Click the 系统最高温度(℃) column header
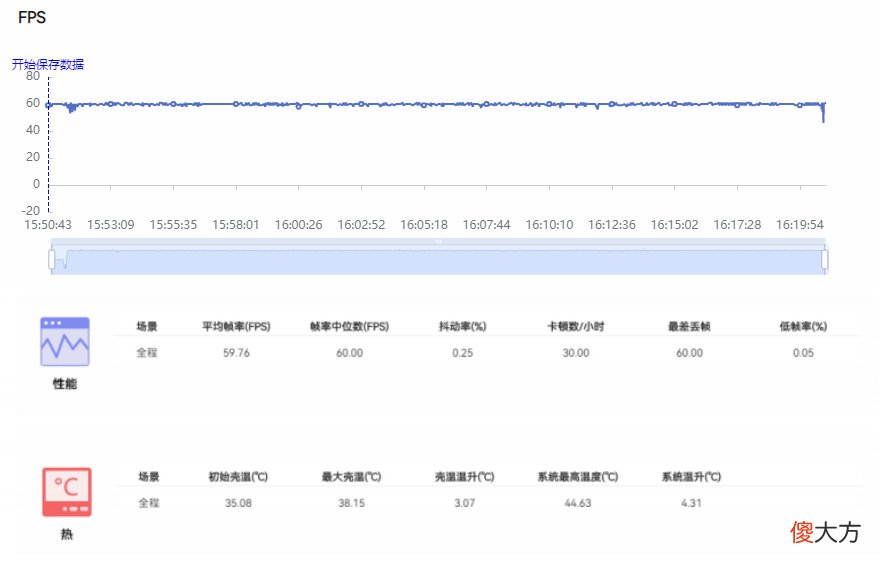Viewport: 880px width, 570px height. [578, 477]
